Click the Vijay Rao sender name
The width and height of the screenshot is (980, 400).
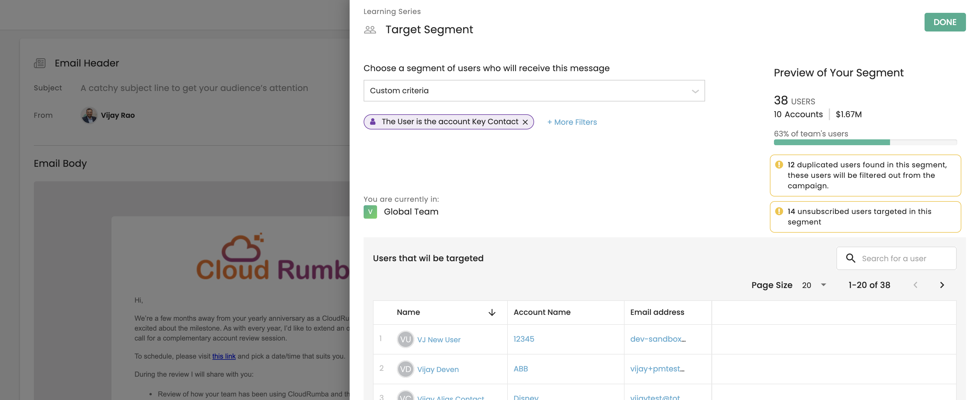(118, 115)
